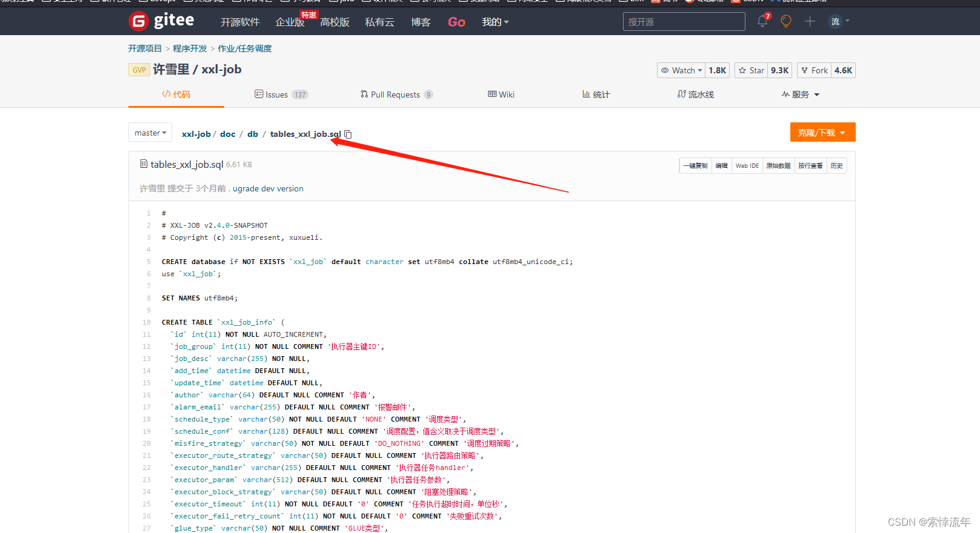
Task: Switch to the Pull Requests tab
Action: point(396,94)
